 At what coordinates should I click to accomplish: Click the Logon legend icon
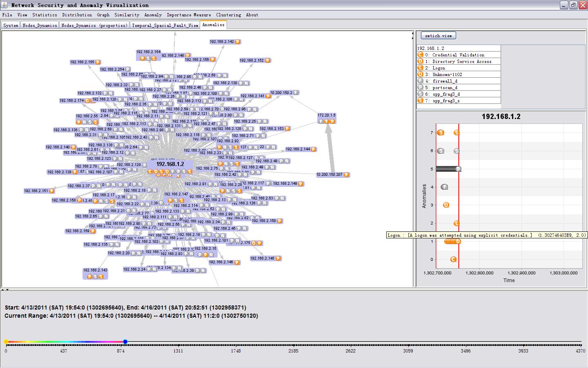(x=420, y=68)
